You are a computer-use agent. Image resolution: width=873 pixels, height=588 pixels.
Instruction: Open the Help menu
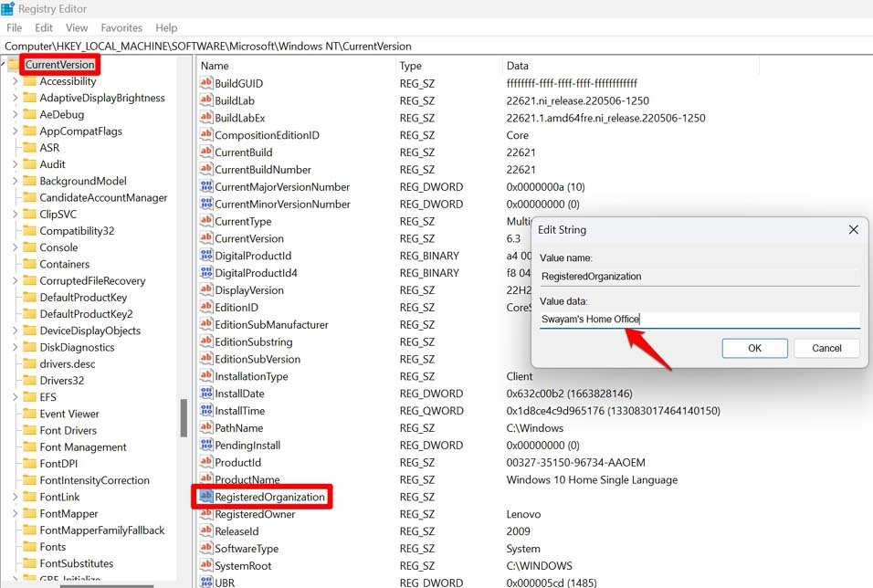coord(166,27)
